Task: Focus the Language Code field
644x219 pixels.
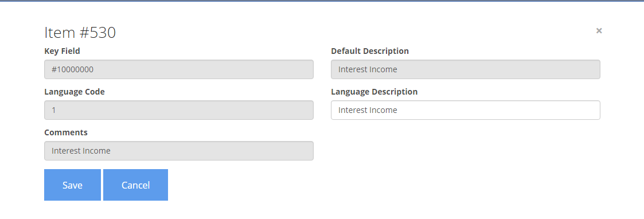Action: (179, 110)
